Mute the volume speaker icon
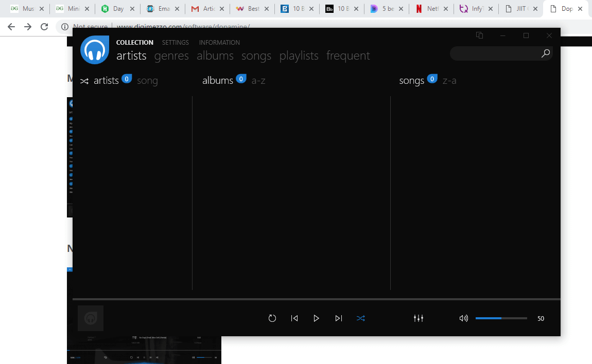 point(463,318)
